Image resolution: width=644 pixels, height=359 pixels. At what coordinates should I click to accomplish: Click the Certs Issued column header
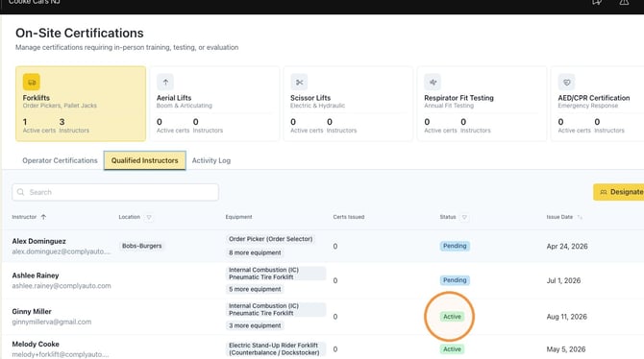pyautogui.click(x=348, y=217)
